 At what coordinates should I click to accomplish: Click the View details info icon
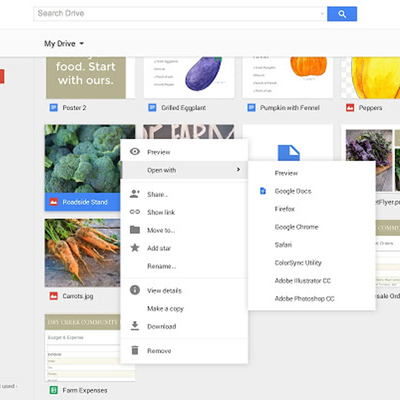tap(135, 290)
